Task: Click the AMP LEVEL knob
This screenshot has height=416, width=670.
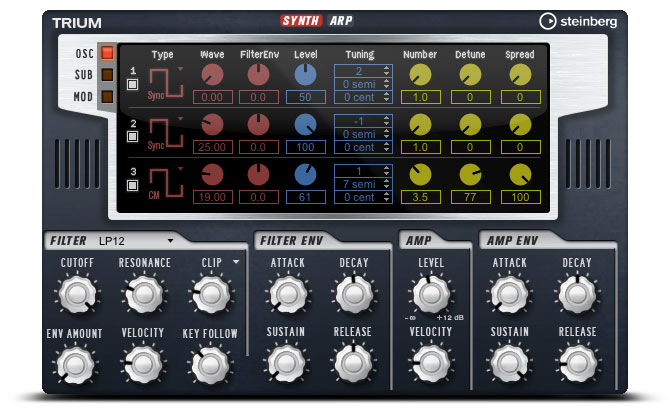Action: pos(431,294)
